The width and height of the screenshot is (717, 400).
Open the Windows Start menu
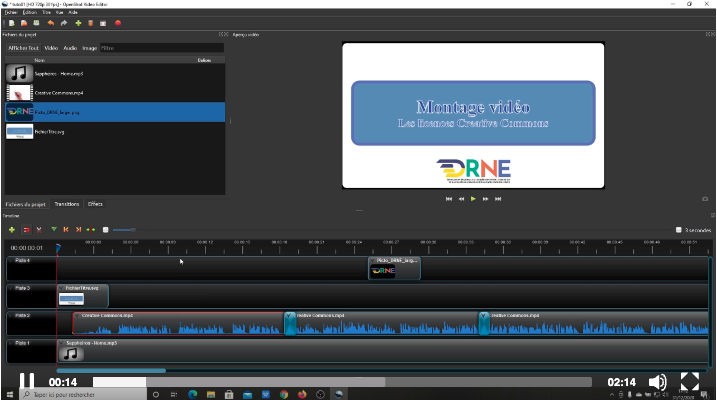pyautogui.click(x=10, y=395)
